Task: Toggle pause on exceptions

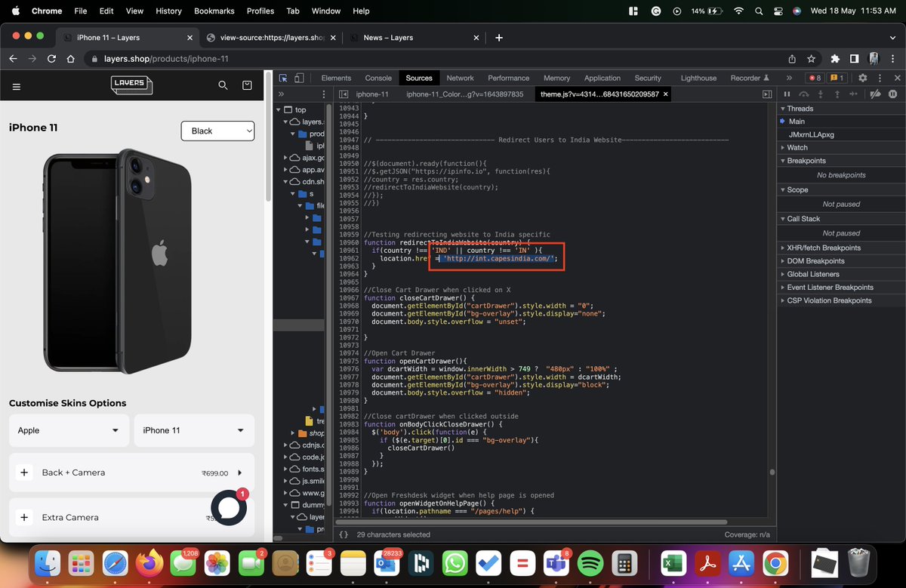Action: 893,94
